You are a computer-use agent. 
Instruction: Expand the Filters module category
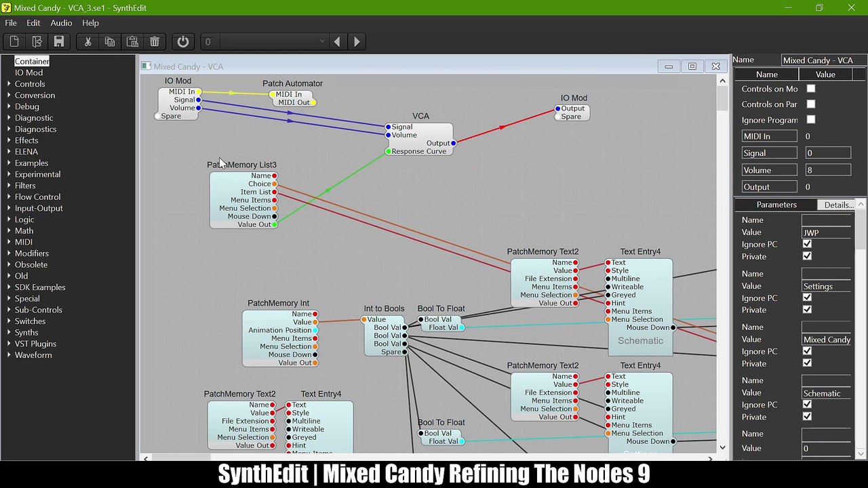[9, 186]
